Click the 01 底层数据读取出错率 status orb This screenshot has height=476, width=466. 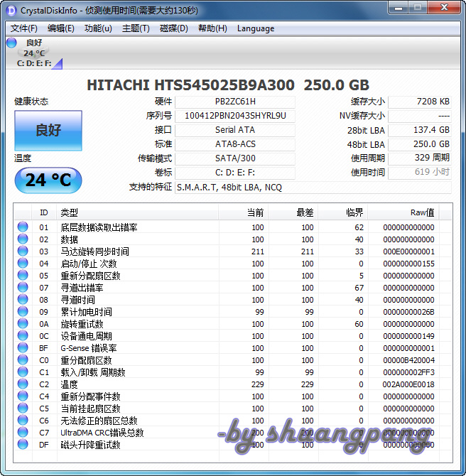(x=23, y=227)
